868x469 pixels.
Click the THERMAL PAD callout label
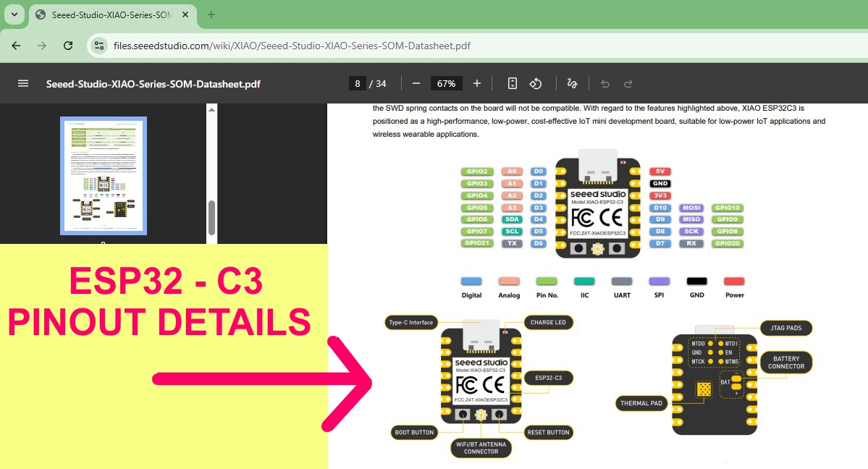pyautogui.click(x=641, y=403)
